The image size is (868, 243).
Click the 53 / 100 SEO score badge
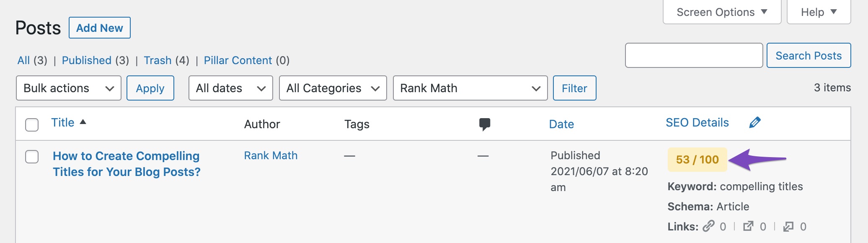[697, 160]
